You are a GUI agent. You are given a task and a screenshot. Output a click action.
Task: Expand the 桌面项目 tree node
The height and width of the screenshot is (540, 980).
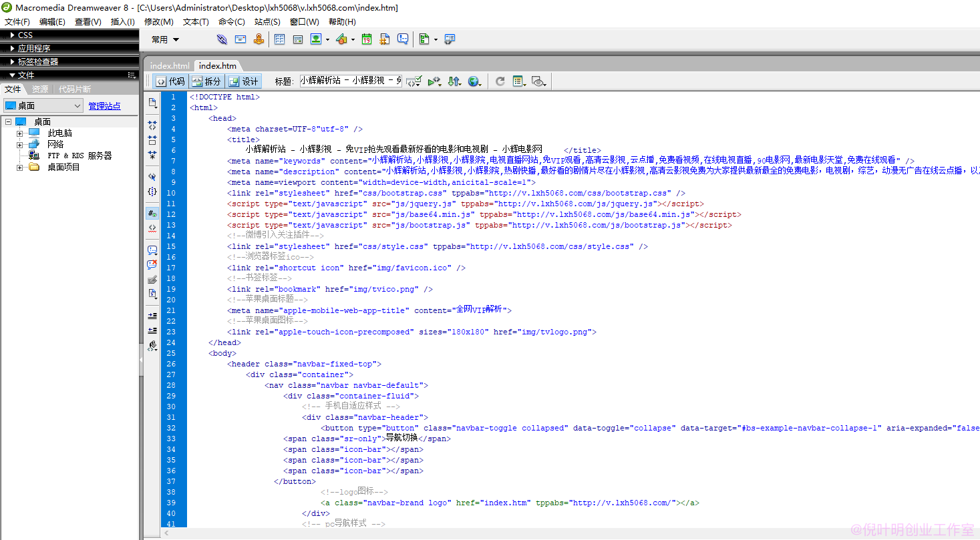(x=19, y=168)
